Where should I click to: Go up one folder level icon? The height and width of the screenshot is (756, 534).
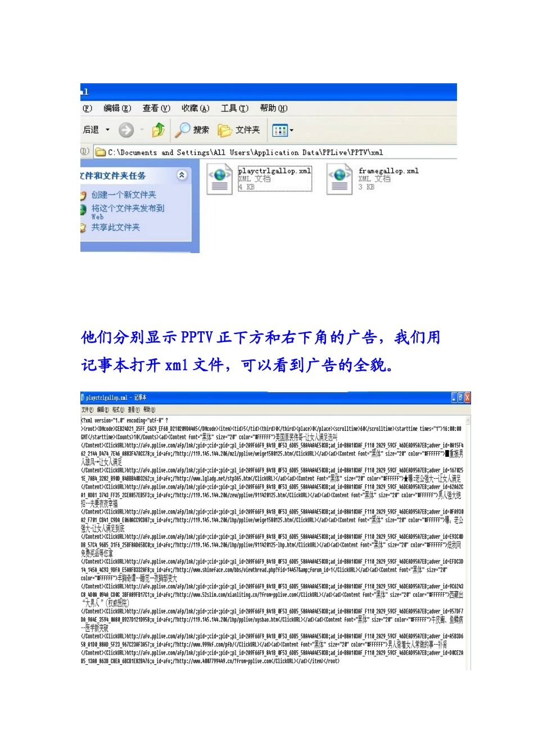159,130
